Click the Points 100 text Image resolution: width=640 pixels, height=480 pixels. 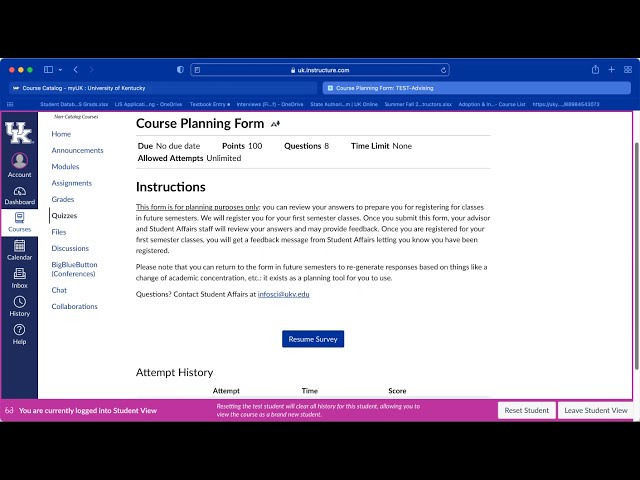coord(242,146)
